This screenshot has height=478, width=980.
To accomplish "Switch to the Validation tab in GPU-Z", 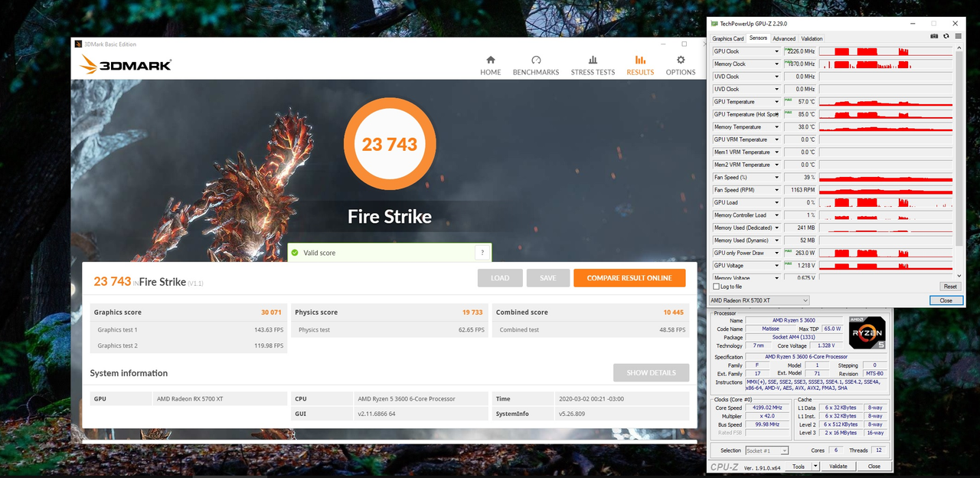I will (812, 38).
